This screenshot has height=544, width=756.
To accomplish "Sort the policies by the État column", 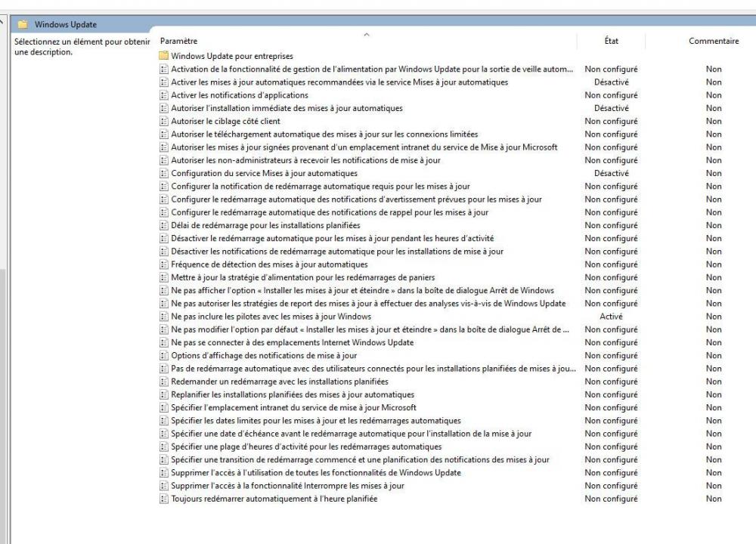I will [x=611, y=42].
